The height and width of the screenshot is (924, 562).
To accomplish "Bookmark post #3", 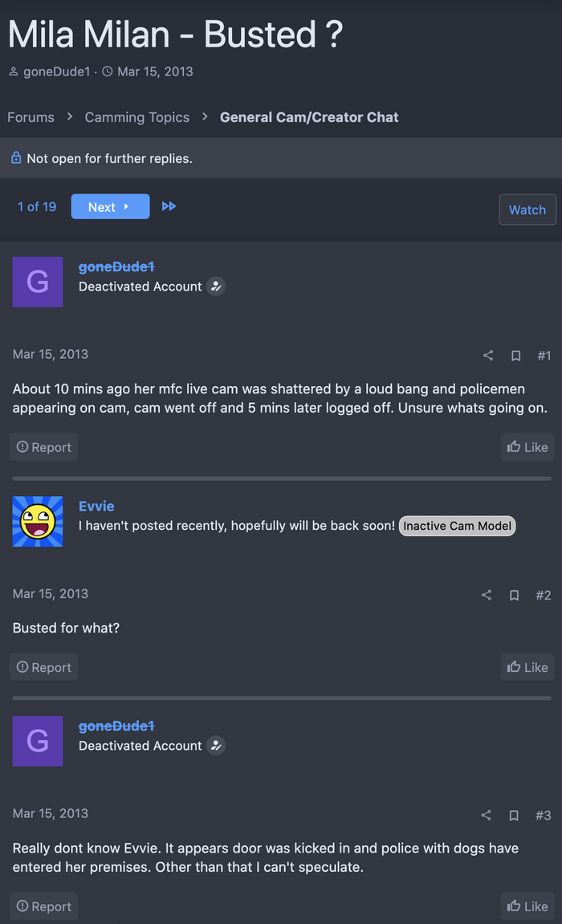I will pos(514,815).
